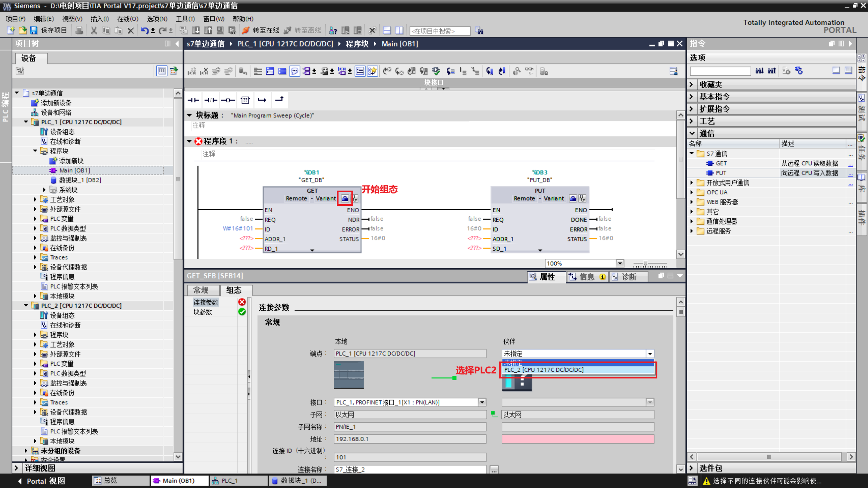The image size is (868, 488).
Task: Insert normally open contact icon
Action: coord(193,100)
